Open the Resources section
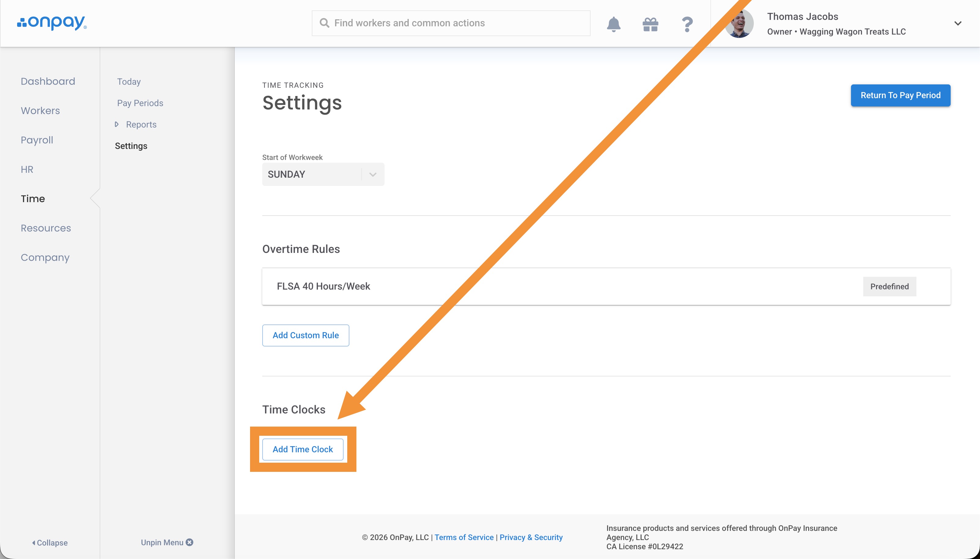This screenshot has width=980, height=559. click(46, 228)
